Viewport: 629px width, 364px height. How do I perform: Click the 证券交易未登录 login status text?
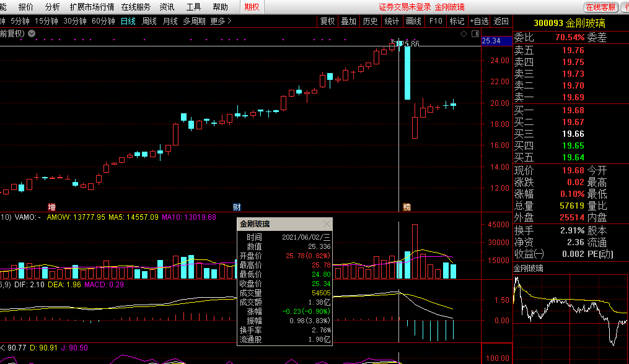405,7
